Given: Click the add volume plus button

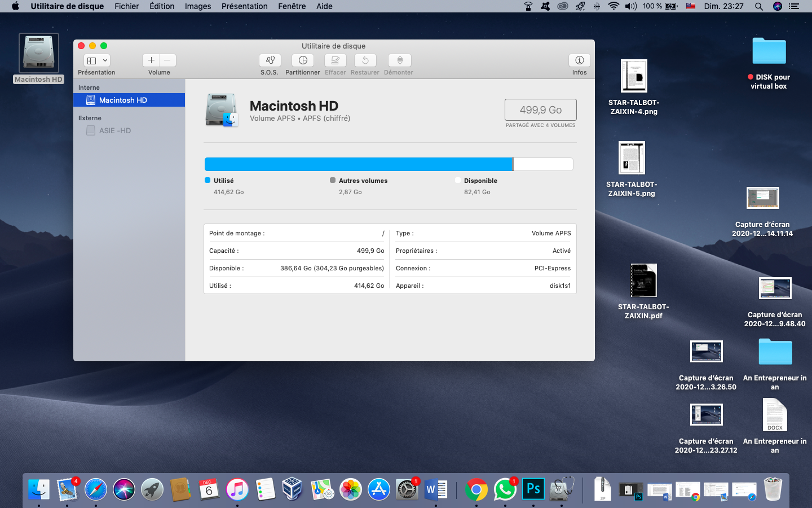Looking at the screenshot, I should (x=151, y=60).
